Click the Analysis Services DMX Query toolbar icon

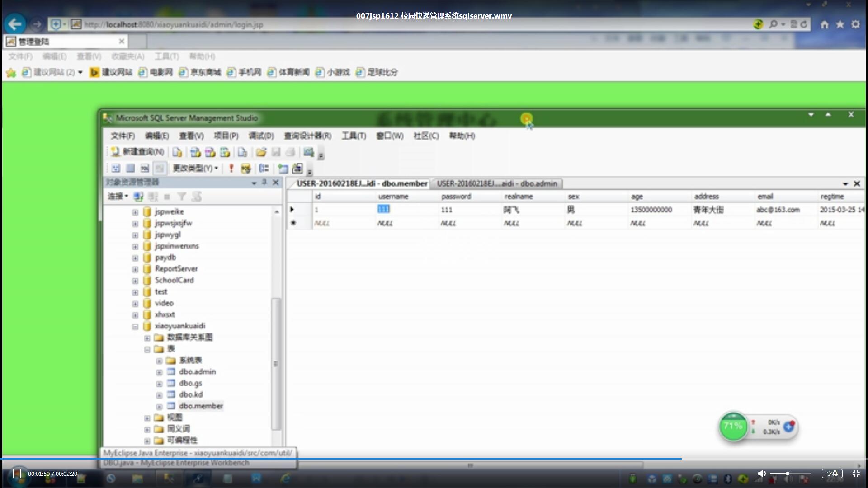pyautogui.click(x=210, y=152)
